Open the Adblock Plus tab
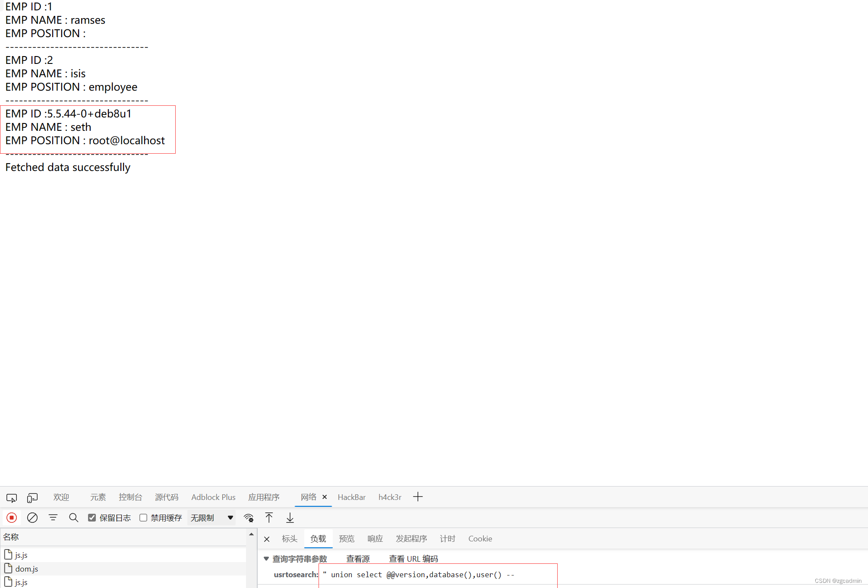Viewport: 868px width, 588px height. coord(213,497)
